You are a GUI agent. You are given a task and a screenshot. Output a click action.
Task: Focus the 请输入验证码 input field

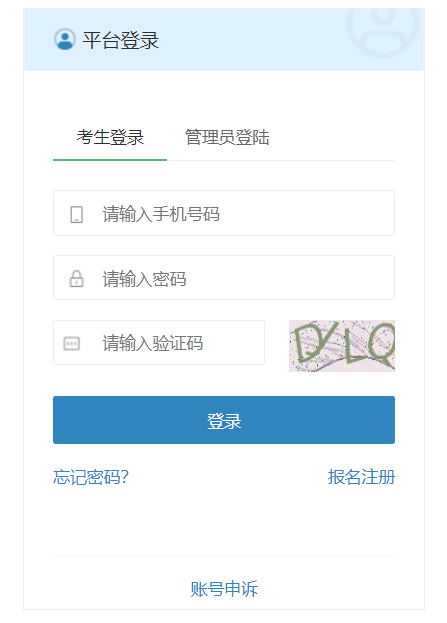(x=159, y=342)
